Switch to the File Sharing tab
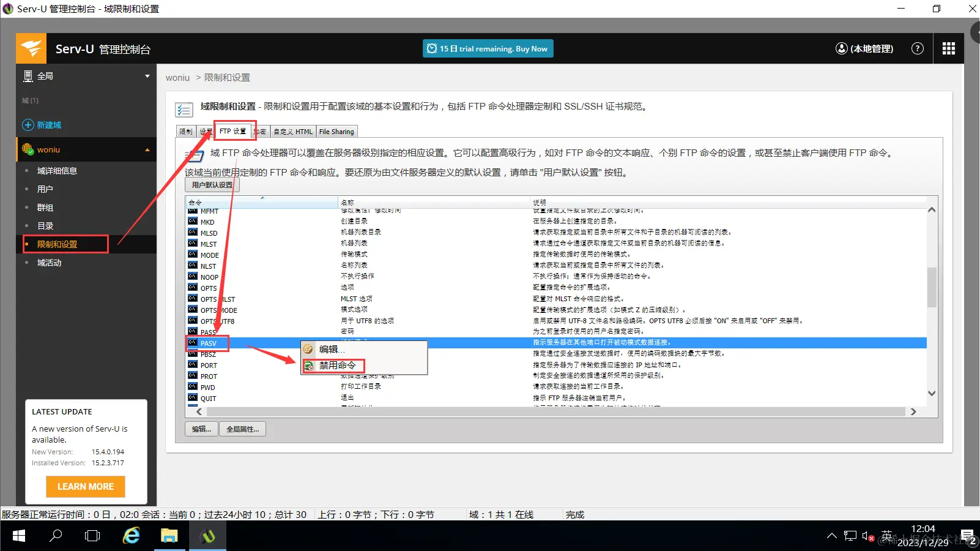This screenshot has width=980, height=551. (336, 132)
